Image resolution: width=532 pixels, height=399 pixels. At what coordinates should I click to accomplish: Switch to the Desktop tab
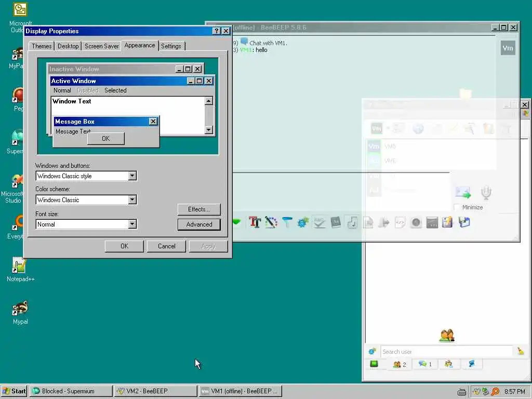(x=68, y=46)
